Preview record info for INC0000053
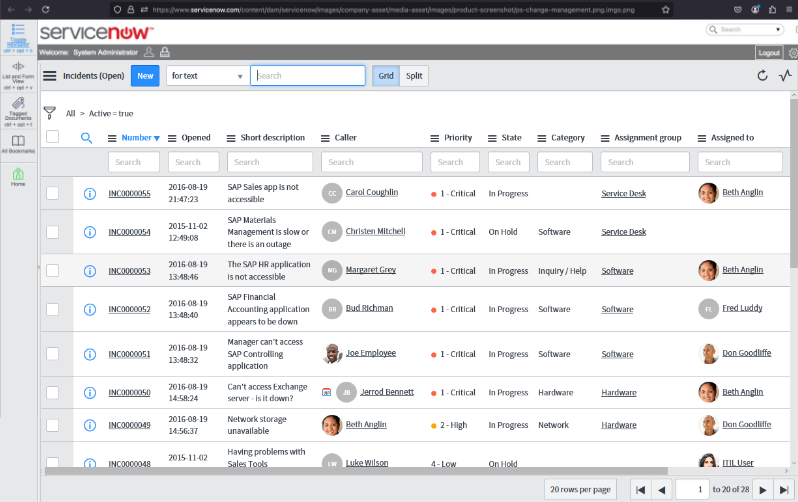The image size is (798, 502). pyautogui.click(x=90, y=271)
